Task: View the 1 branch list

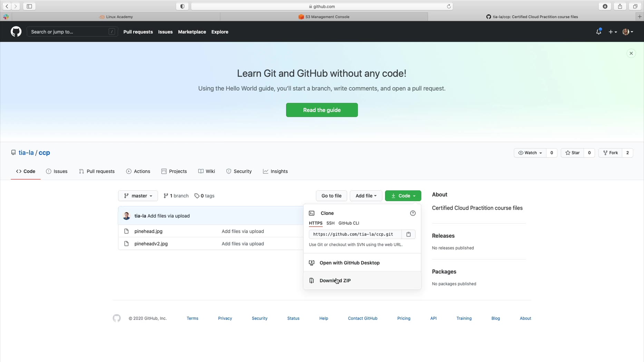Action: tap(176, 196)
